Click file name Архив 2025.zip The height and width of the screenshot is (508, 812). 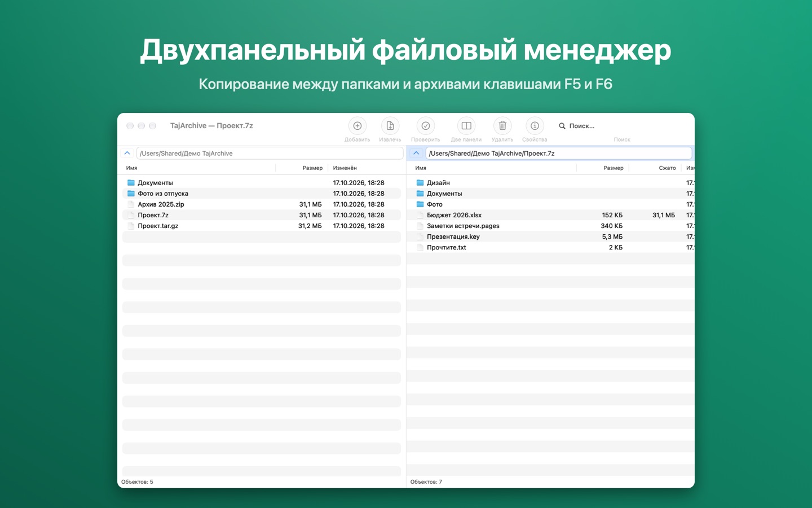click(161, 204)
